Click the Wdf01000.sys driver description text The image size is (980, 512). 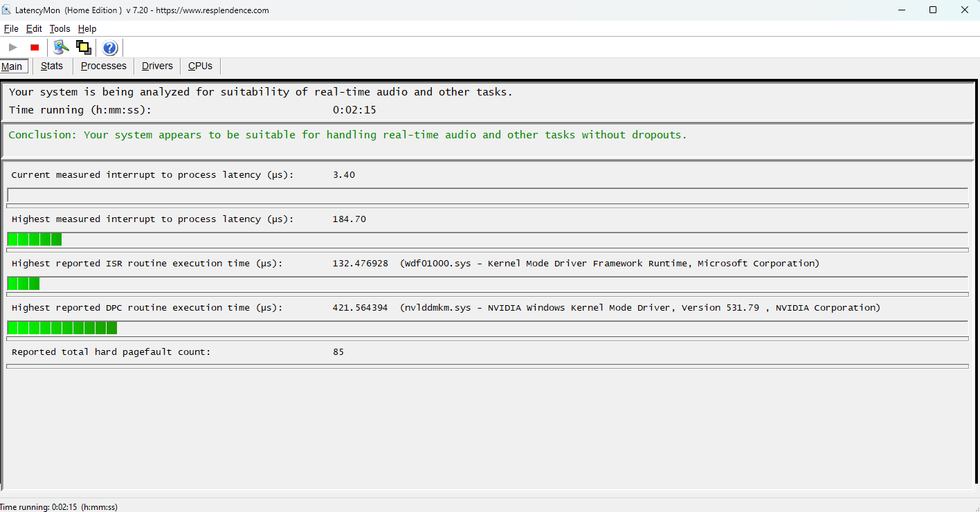point(610,264)
